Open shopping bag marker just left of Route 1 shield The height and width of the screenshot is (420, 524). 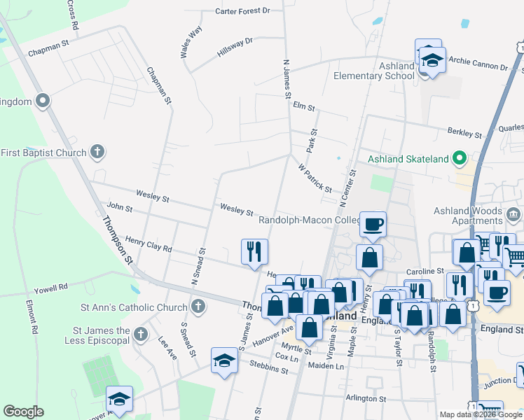pos(453,316)
